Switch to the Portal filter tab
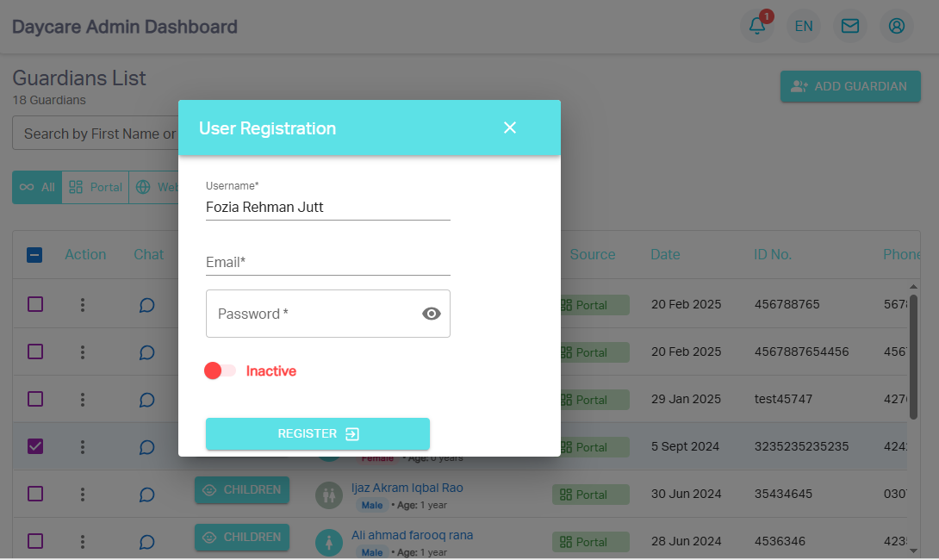 [x=95, y=187]
